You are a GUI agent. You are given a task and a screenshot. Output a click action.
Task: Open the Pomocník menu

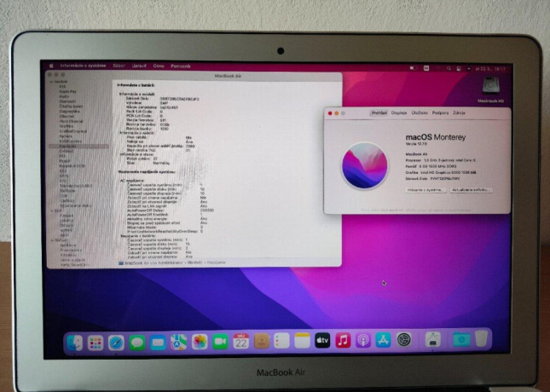181,66
